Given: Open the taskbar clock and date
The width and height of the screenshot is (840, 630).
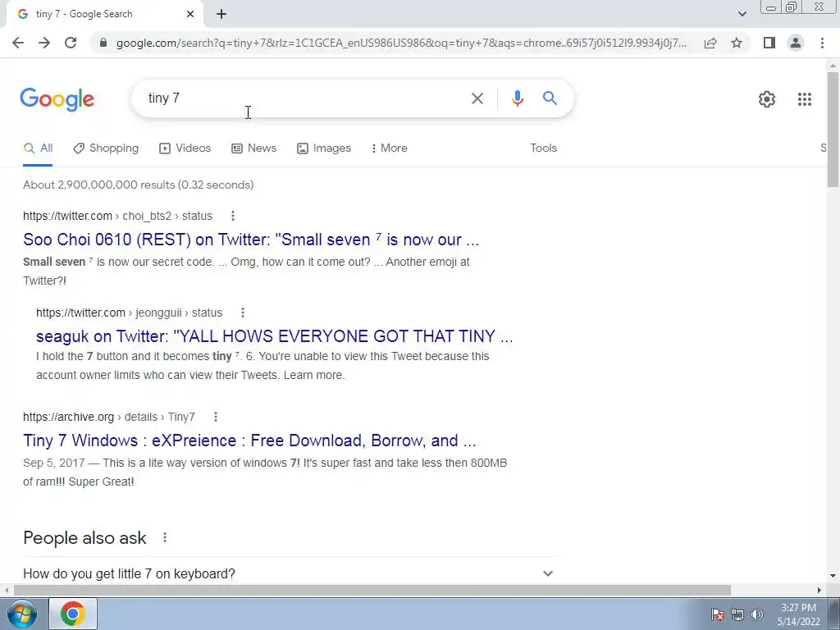Looking at the screenshot, I should click(798, 614).
